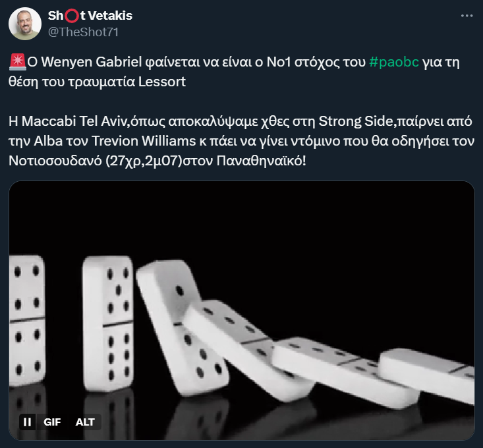Open the Shot Vetakis profile avatar
The width and height of the screenshot is (483, 448).
pyautogui.click(x=25, y=24)
